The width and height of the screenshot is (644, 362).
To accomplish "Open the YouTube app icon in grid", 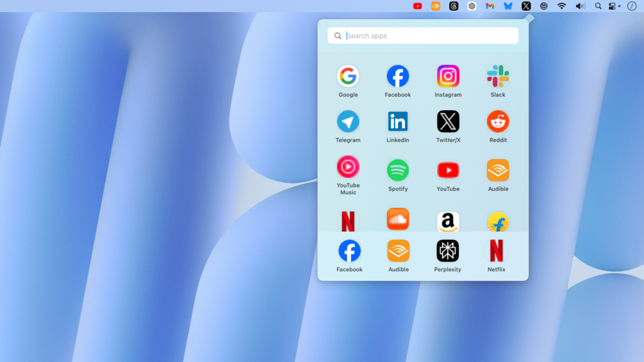I will click(x=448, y=170).
